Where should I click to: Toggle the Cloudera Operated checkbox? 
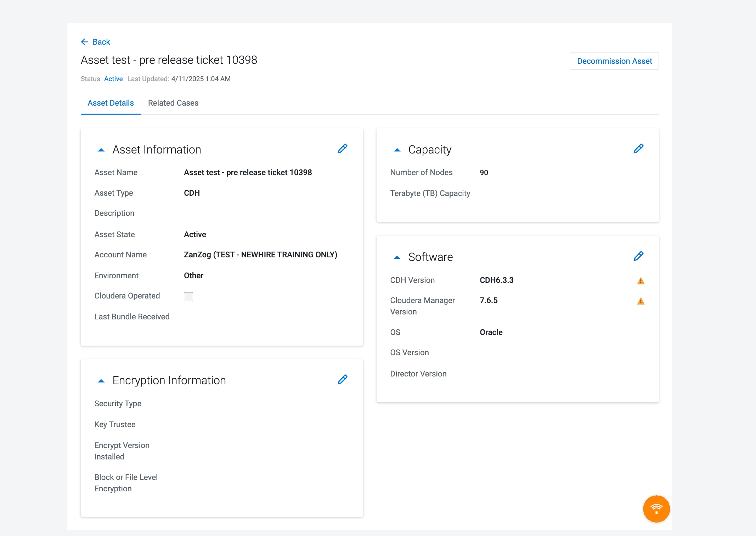coord(188,296)
